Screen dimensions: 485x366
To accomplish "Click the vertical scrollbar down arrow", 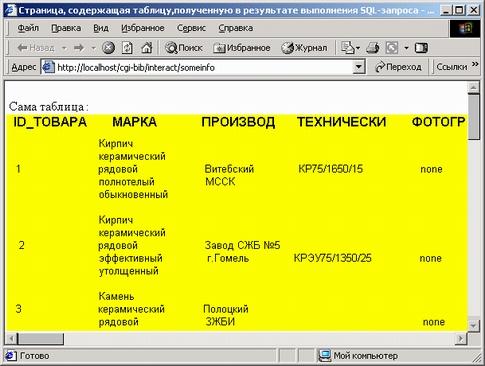I will coord(473,325).
